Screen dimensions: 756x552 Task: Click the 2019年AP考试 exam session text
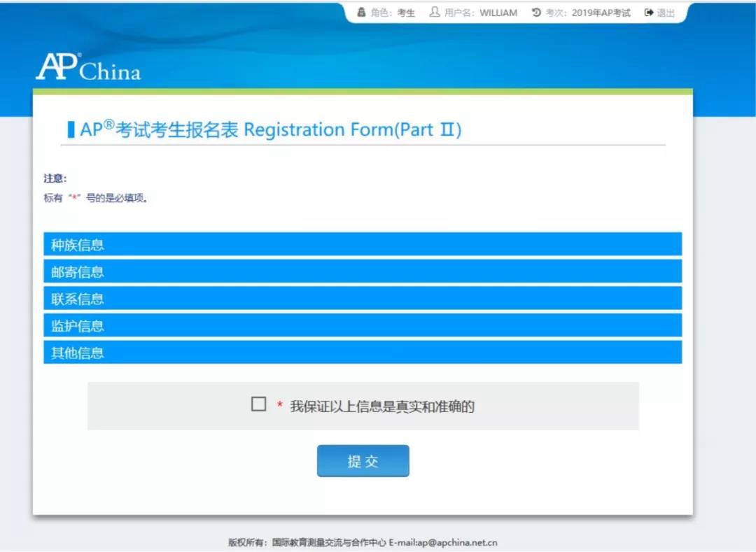coord(601,13)
